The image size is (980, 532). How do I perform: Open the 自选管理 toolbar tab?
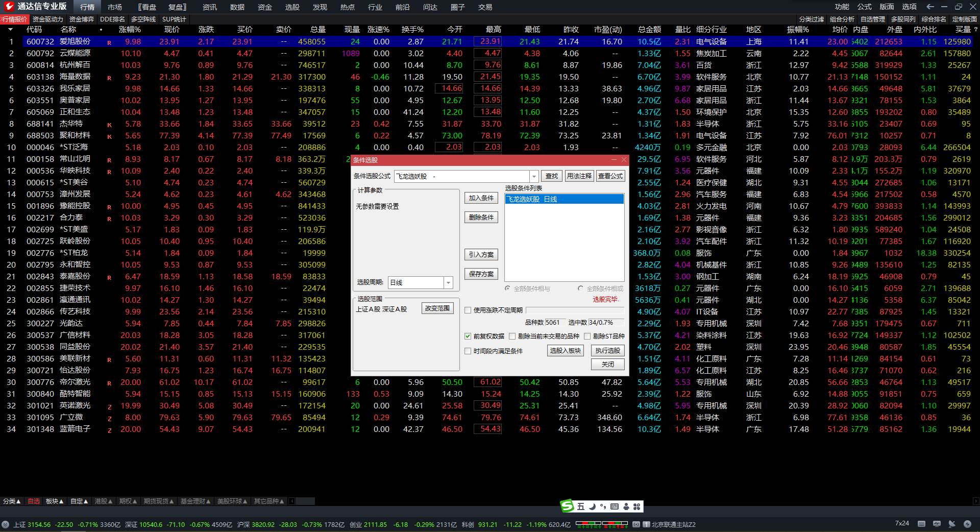[873, 19]
